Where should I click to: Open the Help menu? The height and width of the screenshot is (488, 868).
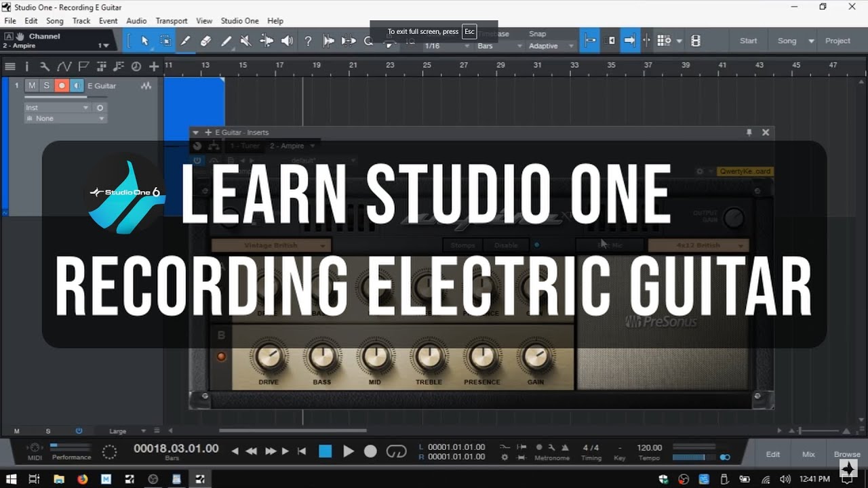(275, 21)
